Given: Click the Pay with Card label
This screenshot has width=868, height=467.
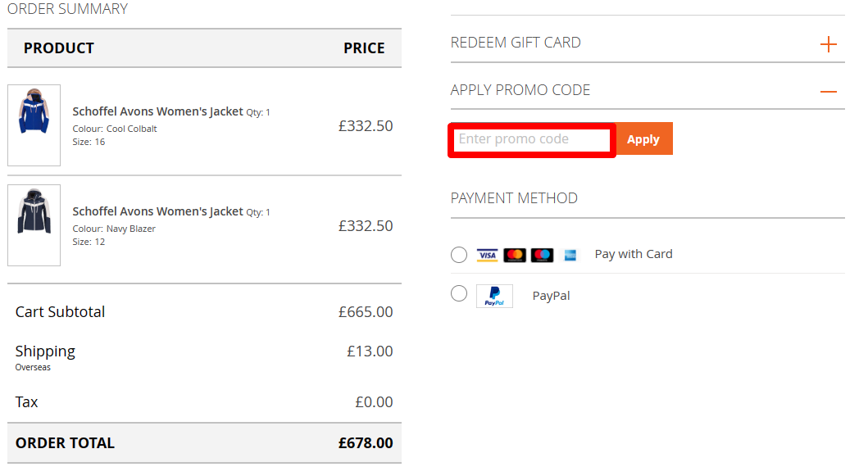Looking at the screenshot, I should [x=634, y=254].
